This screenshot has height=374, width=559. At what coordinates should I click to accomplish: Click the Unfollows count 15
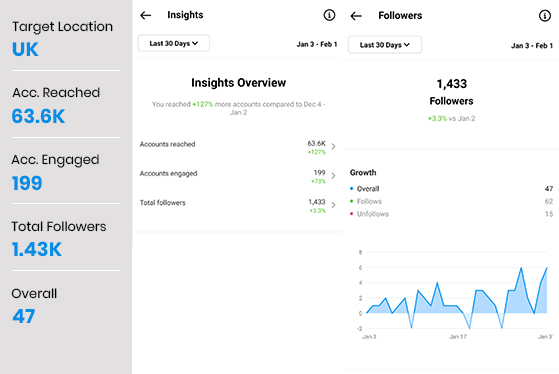pos(549,214)
